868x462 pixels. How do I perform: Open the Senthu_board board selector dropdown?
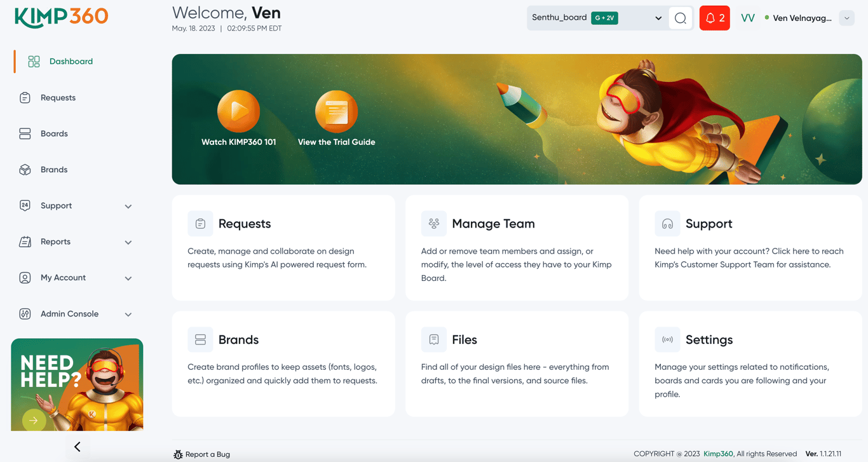pos(597,18)
